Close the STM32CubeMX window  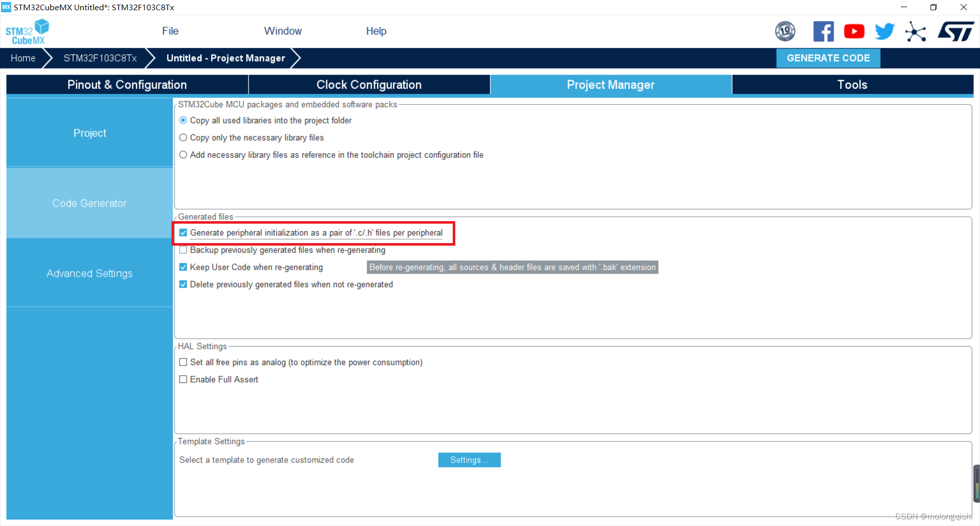(964, 7)
